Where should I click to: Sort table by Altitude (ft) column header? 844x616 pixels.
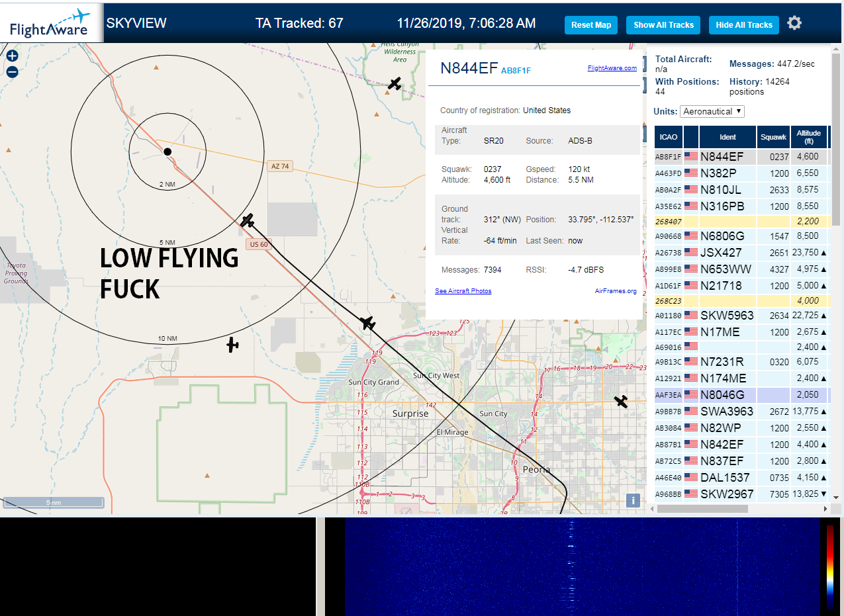click(808, 137)
